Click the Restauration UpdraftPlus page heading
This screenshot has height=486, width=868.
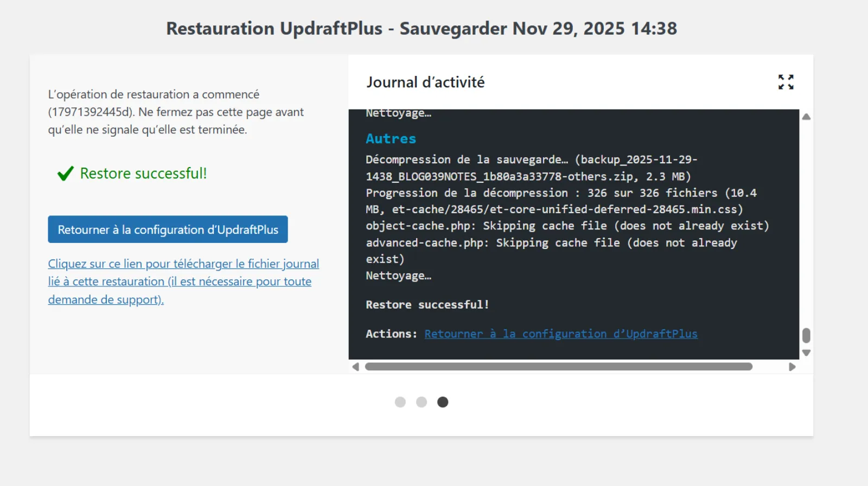click(422, 28)
